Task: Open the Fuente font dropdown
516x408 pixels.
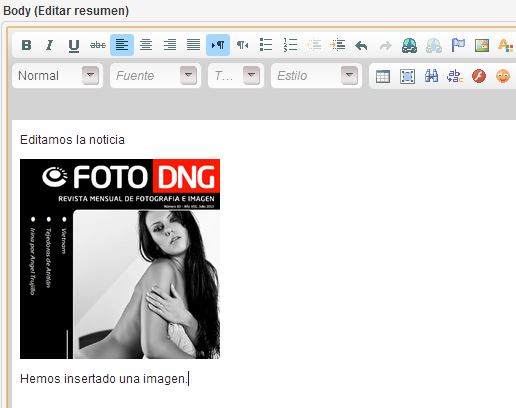Action: coord(155,76)
